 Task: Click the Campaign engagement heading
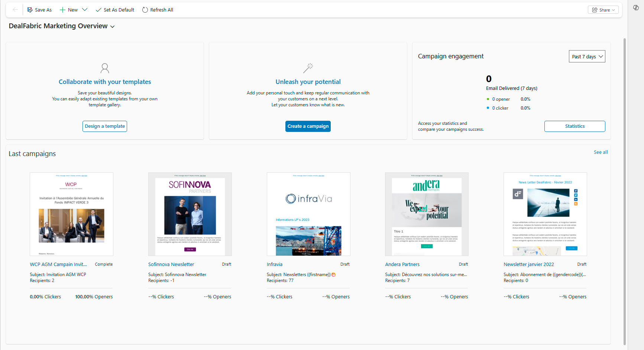(451, 56)
